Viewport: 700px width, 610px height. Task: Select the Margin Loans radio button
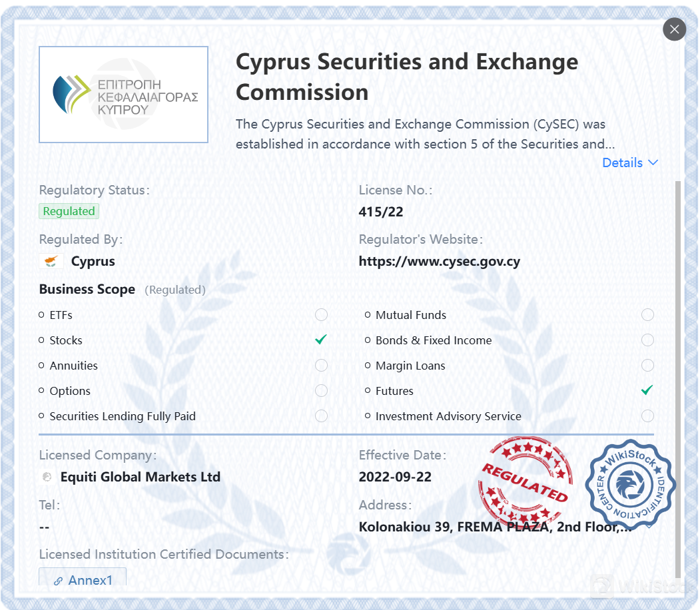647,365
